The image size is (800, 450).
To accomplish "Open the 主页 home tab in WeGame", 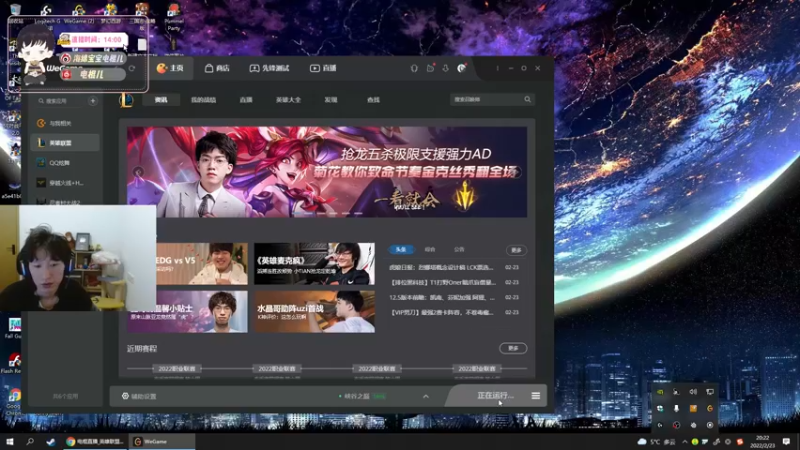I will (x=170, y=68).
